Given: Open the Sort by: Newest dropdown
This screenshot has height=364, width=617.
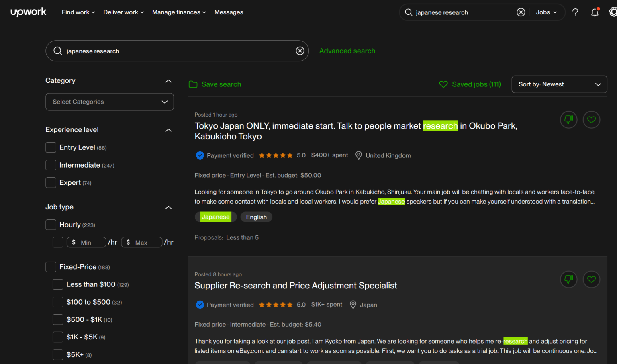Looking at the screenshot, I should (559, 84).
